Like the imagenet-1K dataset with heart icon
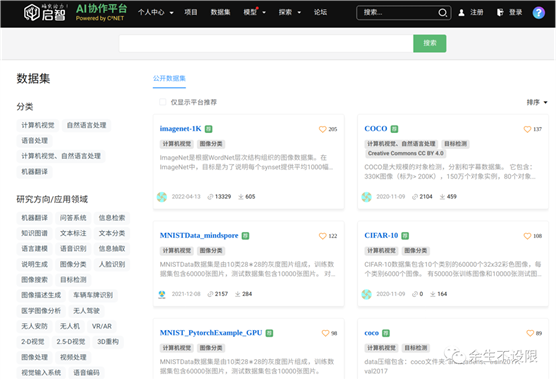Viewport: 556px width, 380px height. [x=322, y=129]
